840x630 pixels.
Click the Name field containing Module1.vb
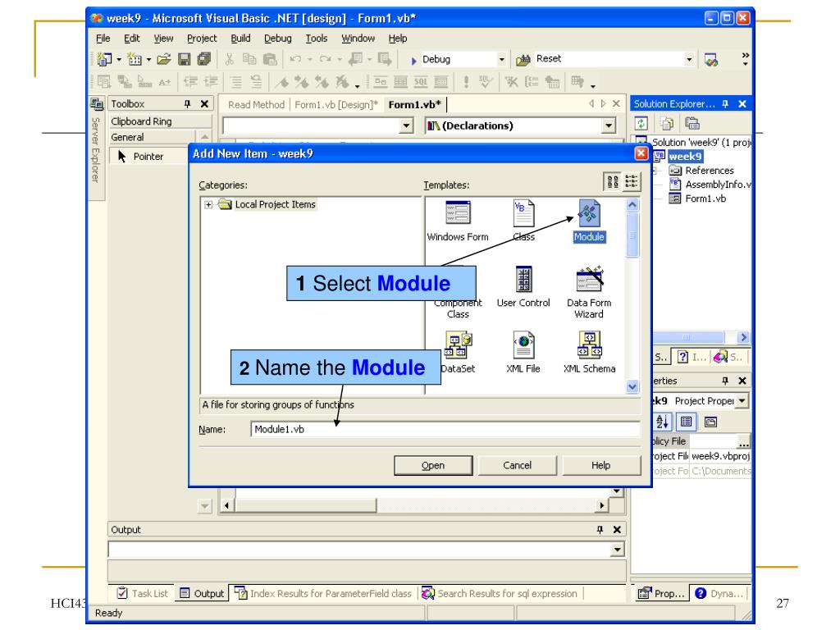pos(445,429)
